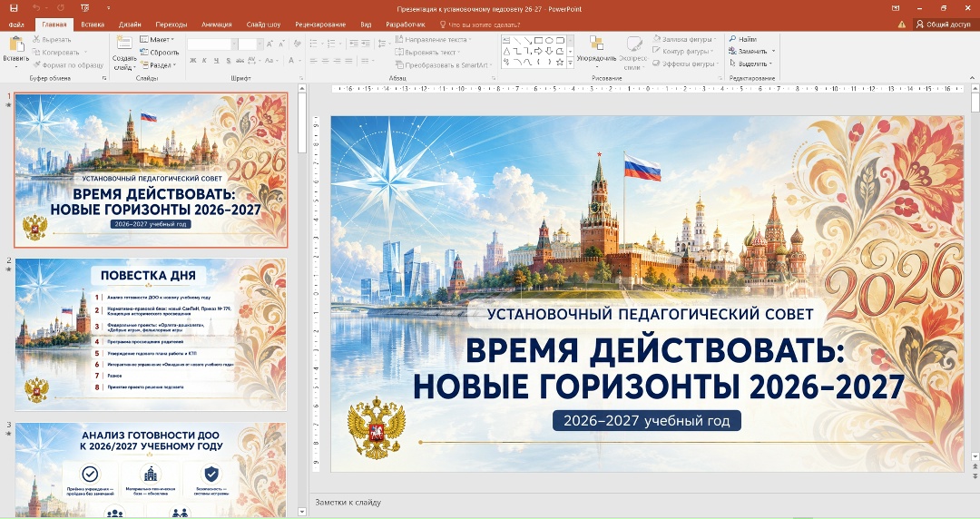This screenshot has width=980, height=519.
Task: Switch to the Дизайн ribbon tab
Action: [130, 24]
